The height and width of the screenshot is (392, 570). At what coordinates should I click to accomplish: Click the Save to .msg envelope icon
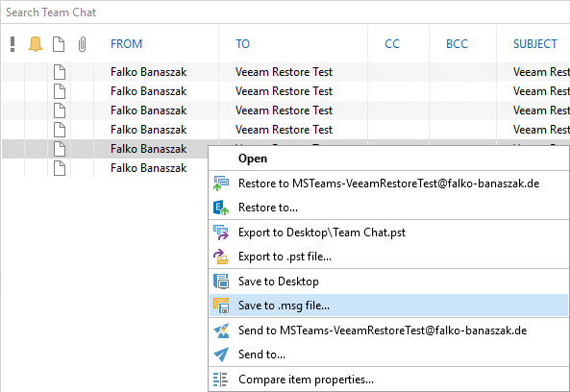point(221,306)
